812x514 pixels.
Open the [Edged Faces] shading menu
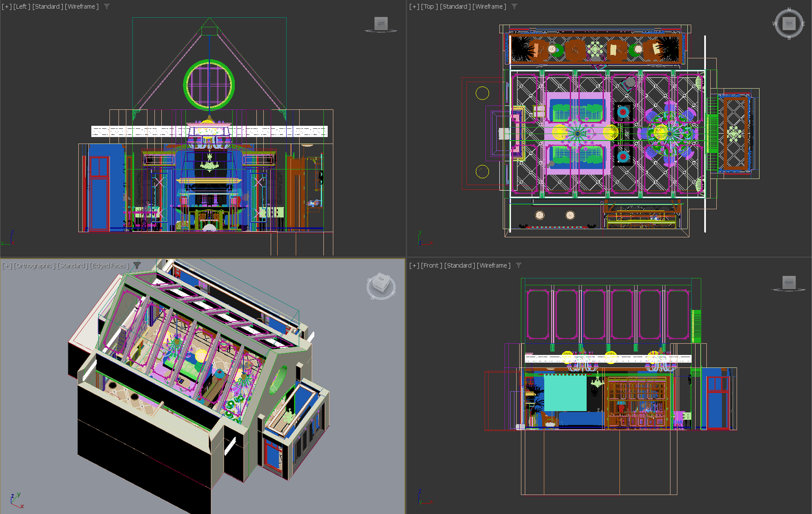click(109, 265)
